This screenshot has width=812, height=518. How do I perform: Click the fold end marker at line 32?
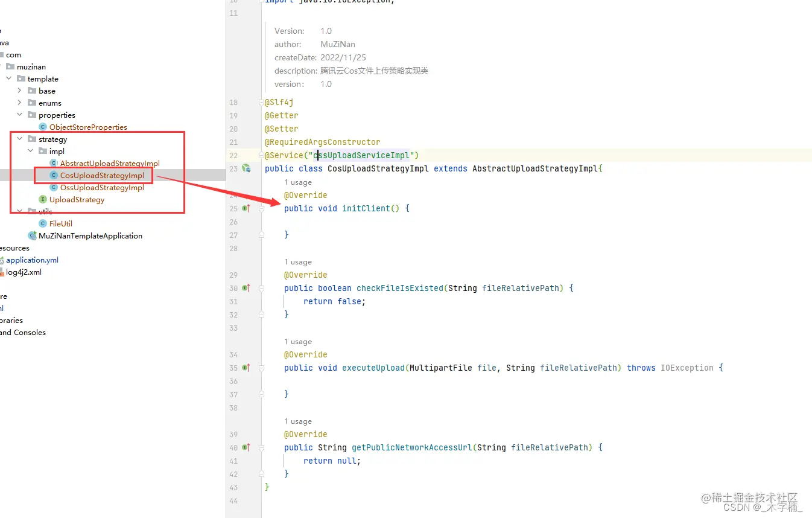point(261,315)
